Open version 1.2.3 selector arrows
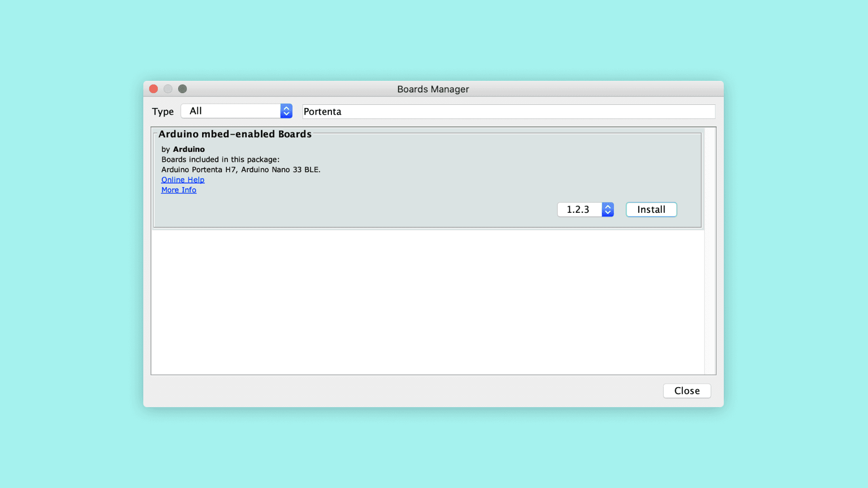This screenshot has height=488, width=868. pyautogui.click(x=608, y=210)
